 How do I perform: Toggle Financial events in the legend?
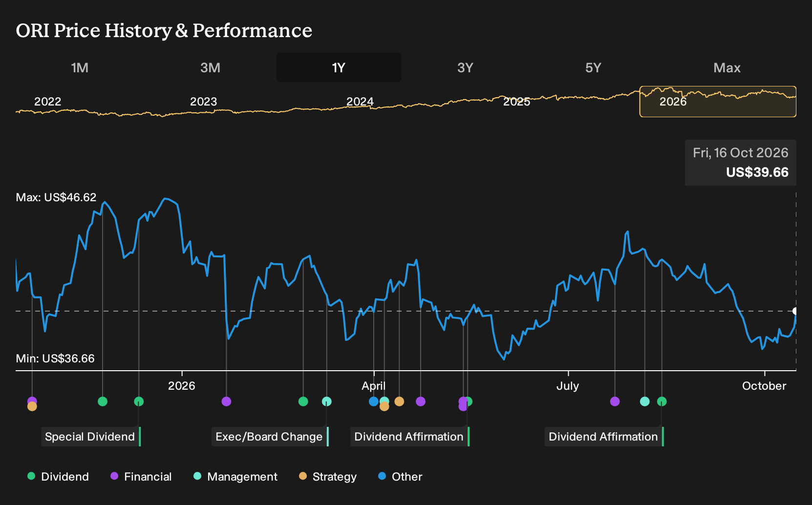141,477
